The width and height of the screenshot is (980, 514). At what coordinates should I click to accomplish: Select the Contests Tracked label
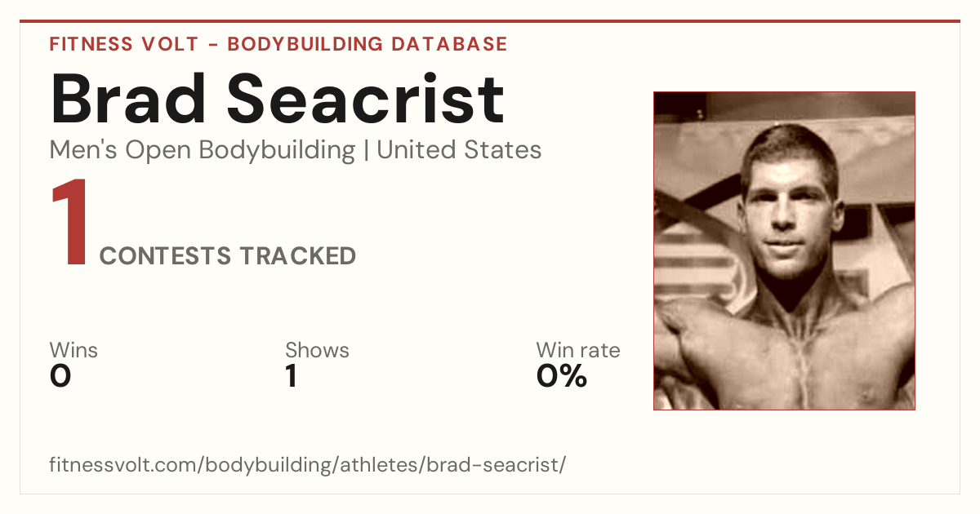coord(228,256)
